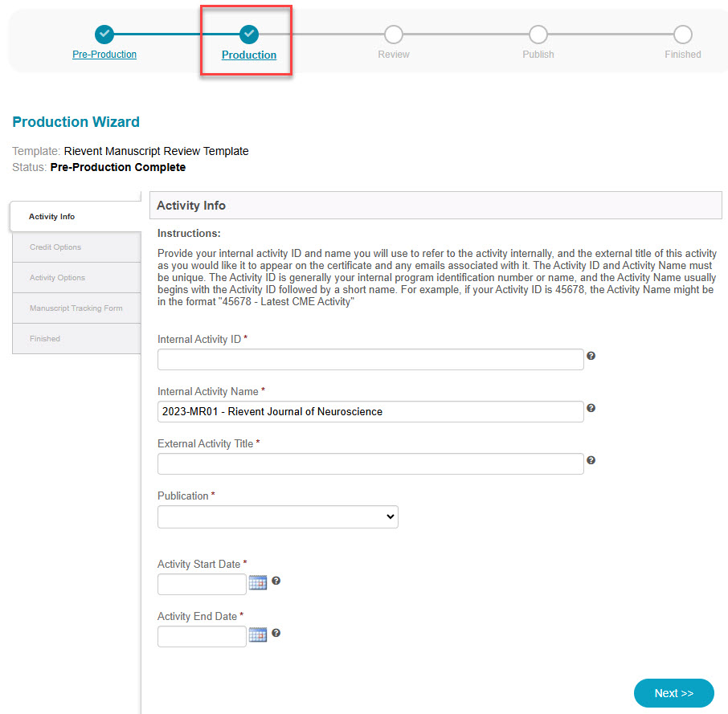Click the Pre-Production checkmark step circle

click(x=104, y=34)
